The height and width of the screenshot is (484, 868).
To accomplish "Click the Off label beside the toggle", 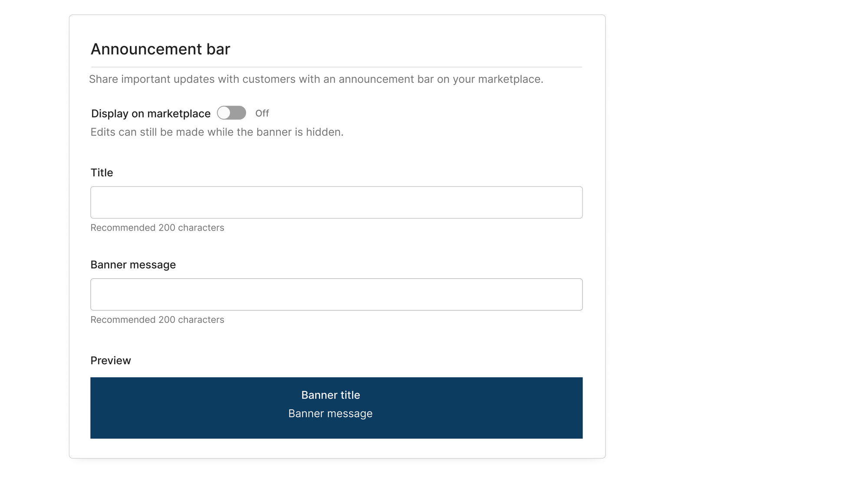I will pos(262,113).
